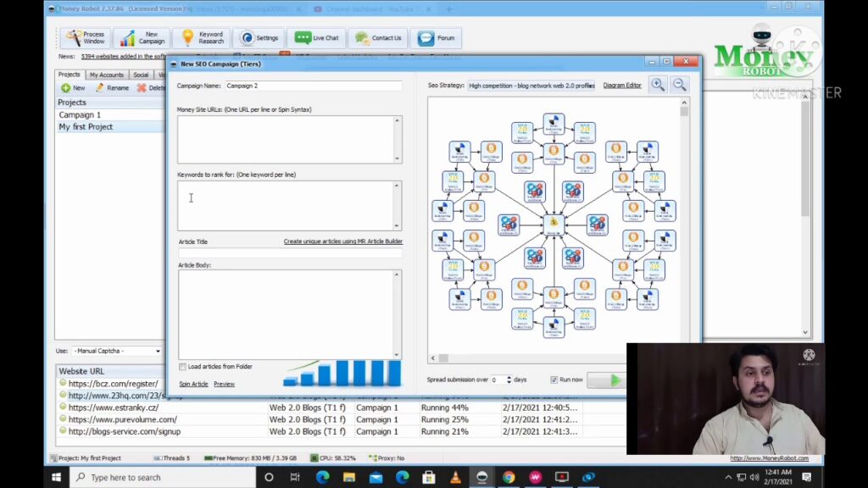Add a New project in Projects panel
Image resolution: width=868 pixels, height=488 pixels.
point(73,87)
